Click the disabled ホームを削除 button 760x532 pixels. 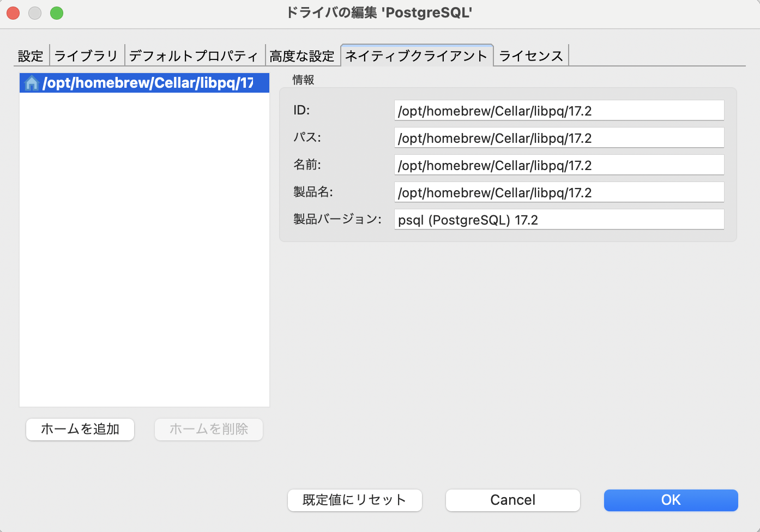pos(208,430)
